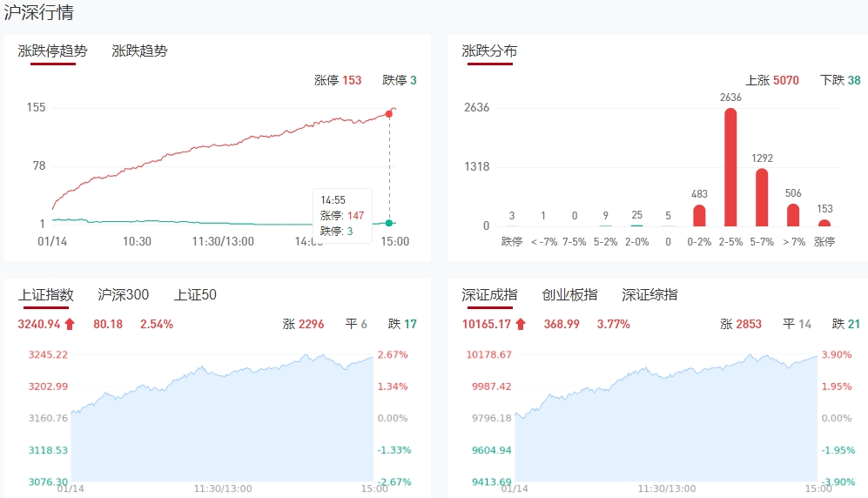Screen dimensions: 868x498
Task: Click the 1292 bar for 5-7% range
Action: pyautogui.click(x=762, y=198)
